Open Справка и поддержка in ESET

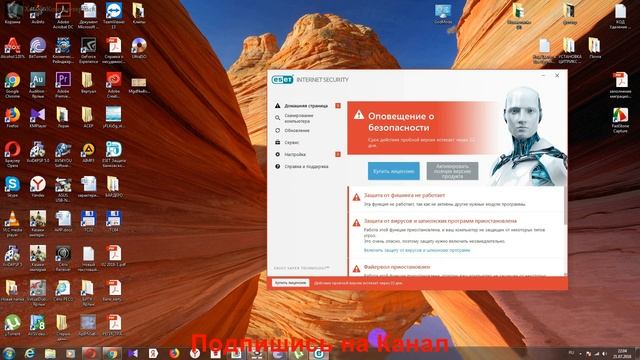pyautogui.click(x=306, y=167)
